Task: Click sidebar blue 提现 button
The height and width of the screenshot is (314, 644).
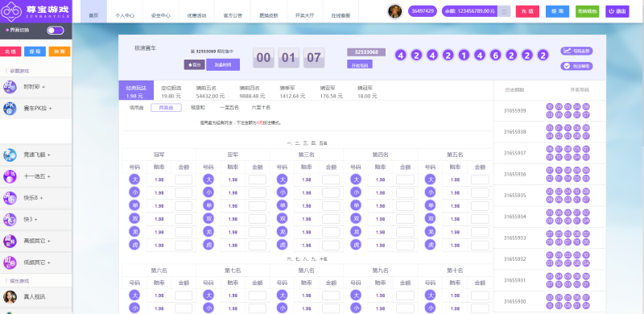Action: click(35, 52)
